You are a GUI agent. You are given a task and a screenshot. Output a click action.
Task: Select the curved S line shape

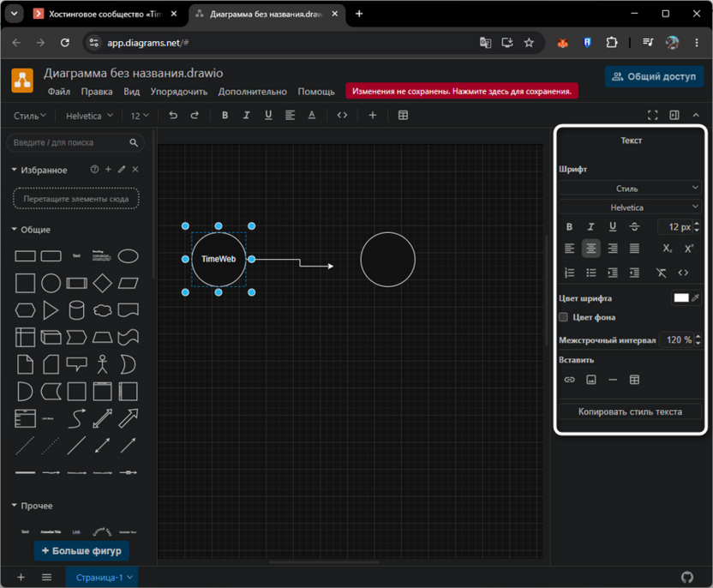click(x=76, y=418)
